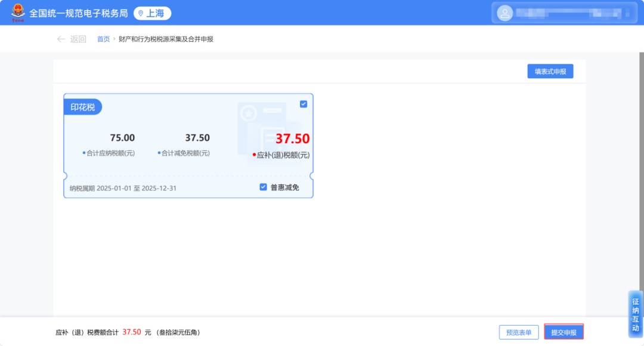Click the document illustration on 印花税 card
Viewport: 644px width, 346px height.
tap(269, 132)
